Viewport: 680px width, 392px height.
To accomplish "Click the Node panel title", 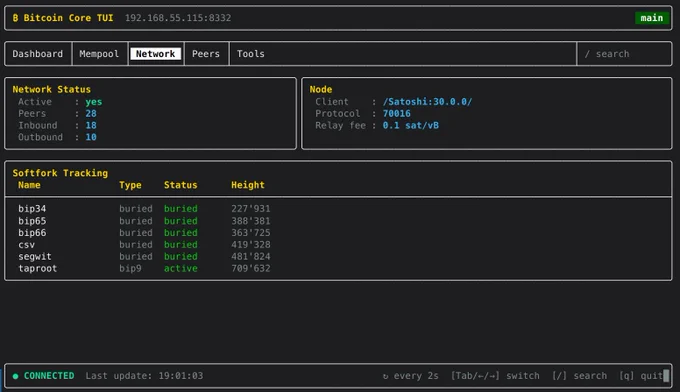I will coord(321,89).
